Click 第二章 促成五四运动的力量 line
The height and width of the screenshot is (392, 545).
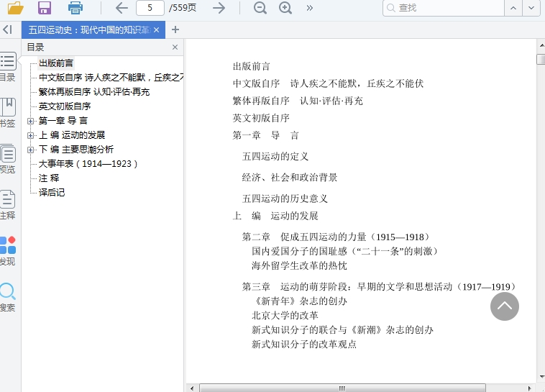coord(337,237)
